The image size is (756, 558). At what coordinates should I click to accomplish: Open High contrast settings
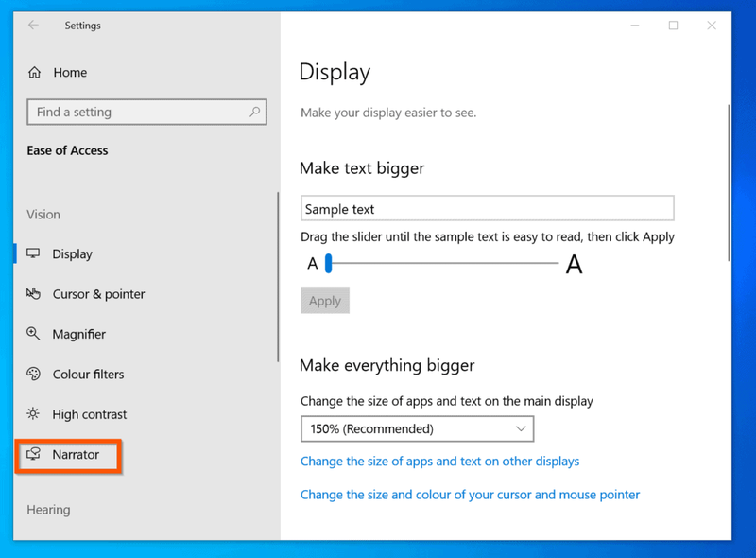pos(90,414)
